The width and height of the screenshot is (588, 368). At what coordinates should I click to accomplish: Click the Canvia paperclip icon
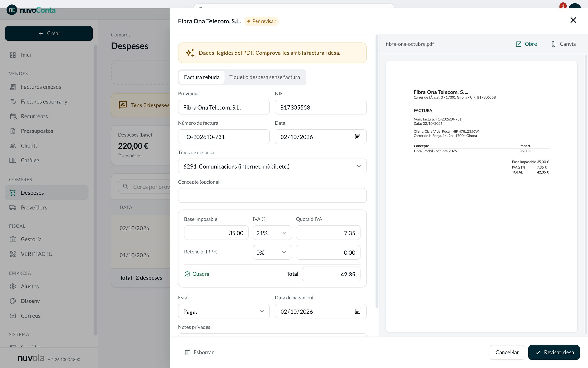pyautogui.click(x=553, y=44)
